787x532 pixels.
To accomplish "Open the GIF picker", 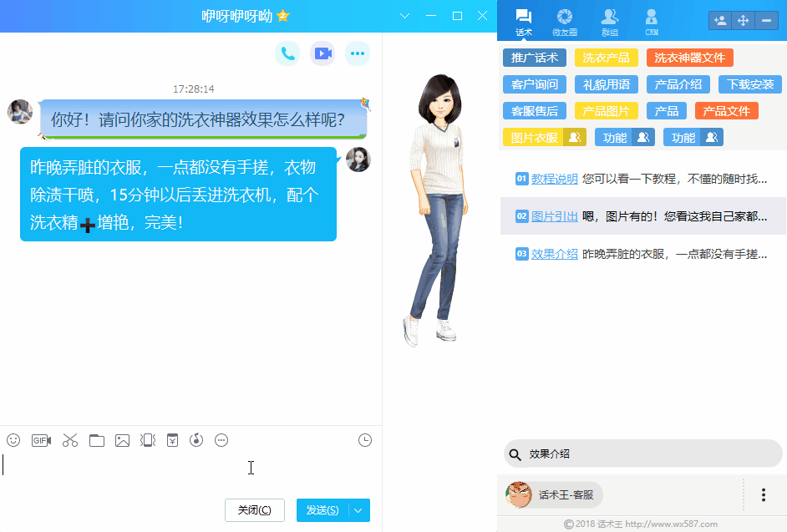I will click(41, 440).
